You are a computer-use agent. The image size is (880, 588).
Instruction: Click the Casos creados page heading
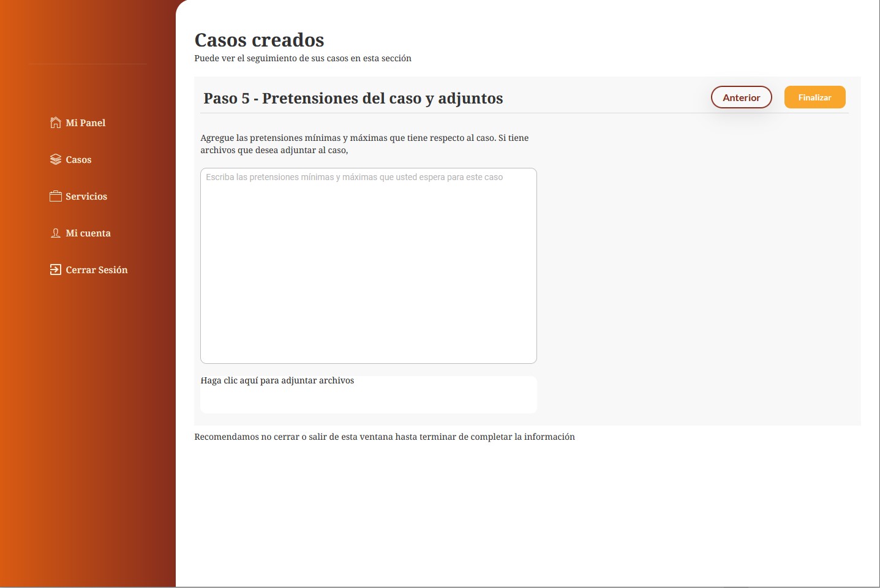pos(259,40)
